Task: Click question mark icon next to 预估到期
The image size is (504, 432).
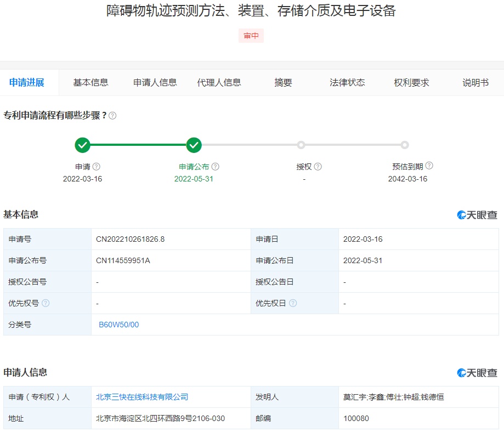Action: [429, 166]
